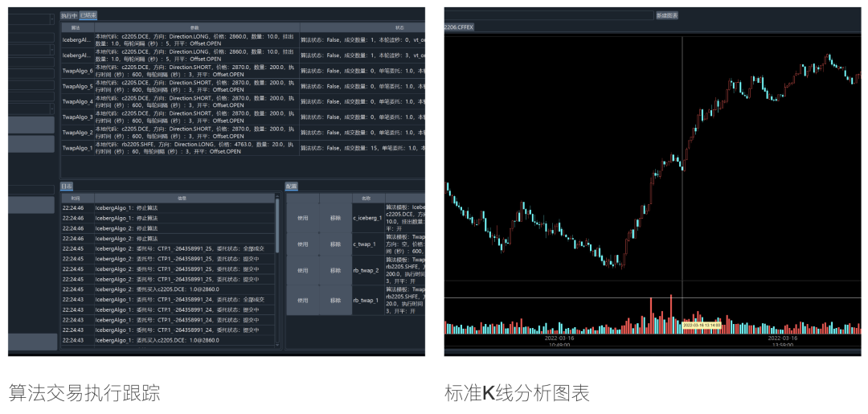
Task: Click 移除 for c_iceberg_1 config
Action: [x=335, y=218]
